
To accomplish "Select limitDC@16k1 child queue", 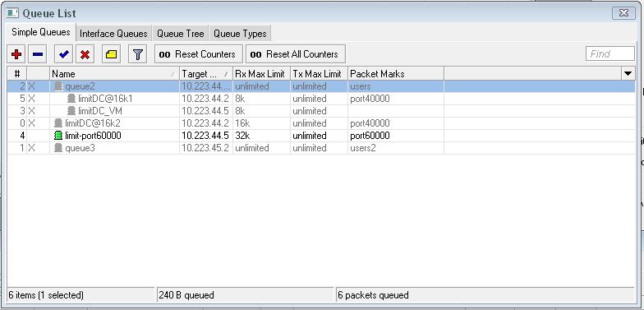I will point(105,99).
